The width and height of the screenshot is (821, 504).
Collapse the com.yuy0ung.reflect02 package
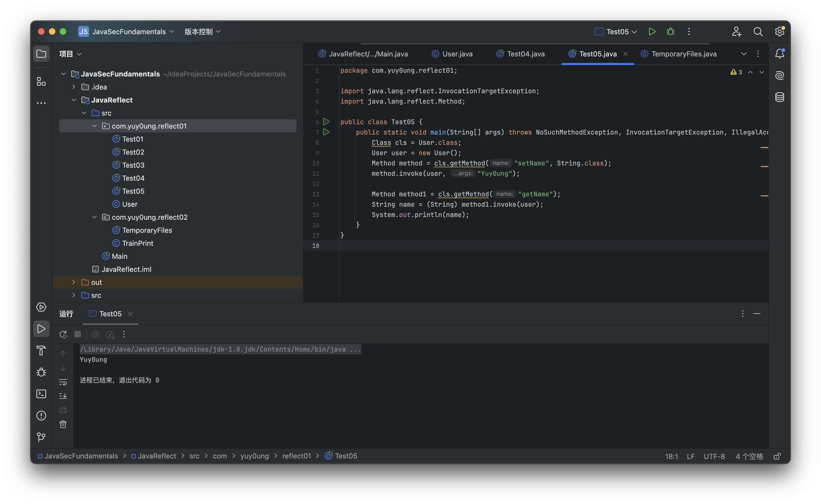click(94, 217)
